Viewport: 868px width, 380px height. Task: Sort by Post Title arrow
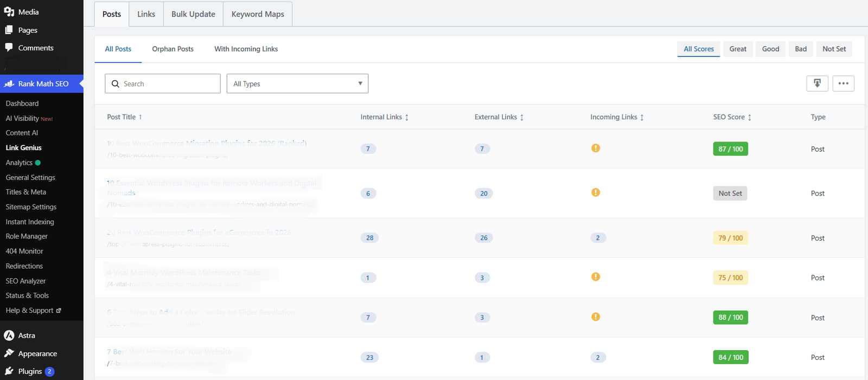(x=141, y=117)
